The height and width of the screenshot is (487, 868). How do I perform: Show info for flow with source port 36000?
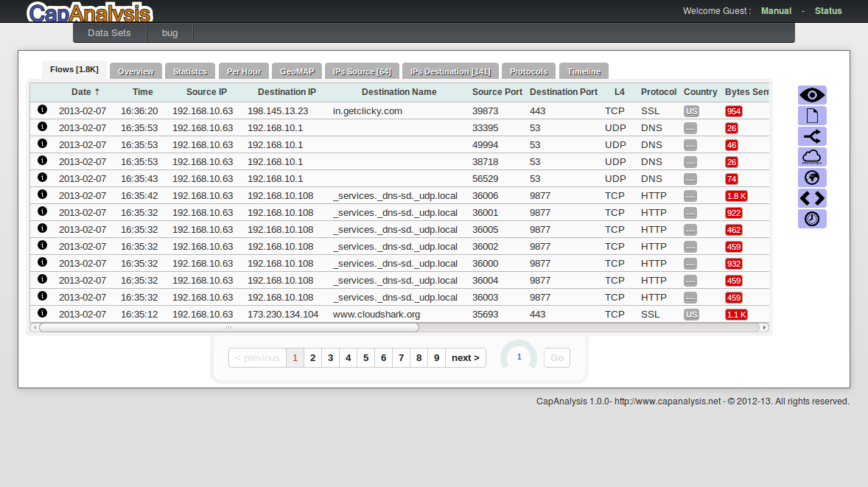click(42, 262)
